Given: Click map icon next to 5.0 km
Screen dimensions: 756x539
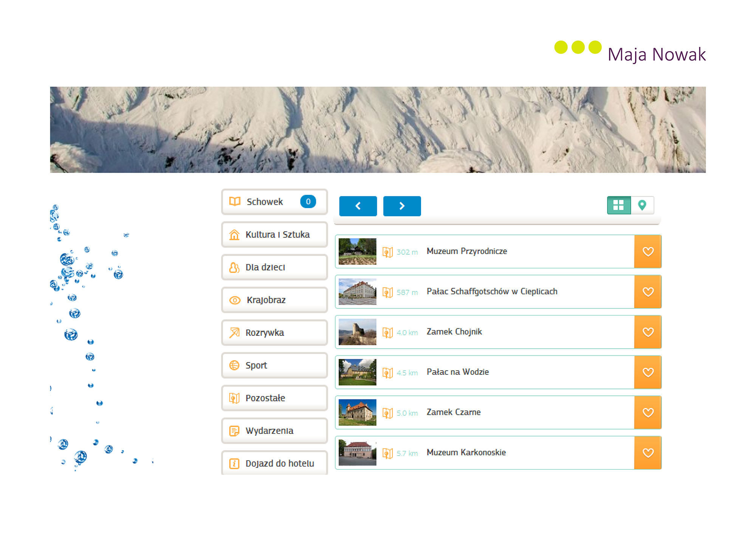Looking at the screenshot, I should [x=388, y=413].
